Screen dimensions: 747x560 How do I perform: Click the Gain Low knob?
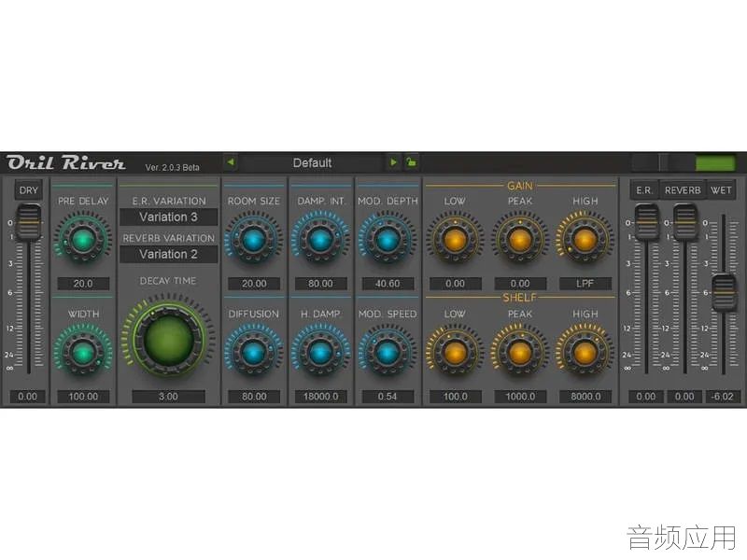(455, 240)
